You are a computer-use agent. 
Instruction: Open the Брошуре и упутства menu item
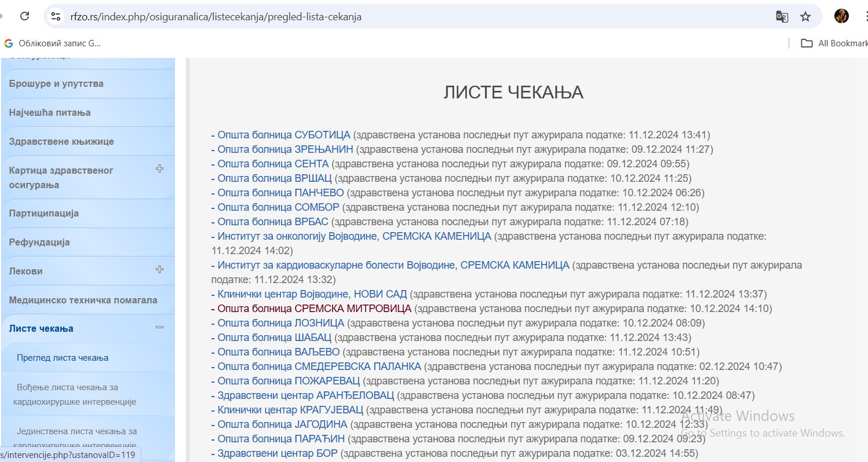pyautogui.click(x=56, y=83)
